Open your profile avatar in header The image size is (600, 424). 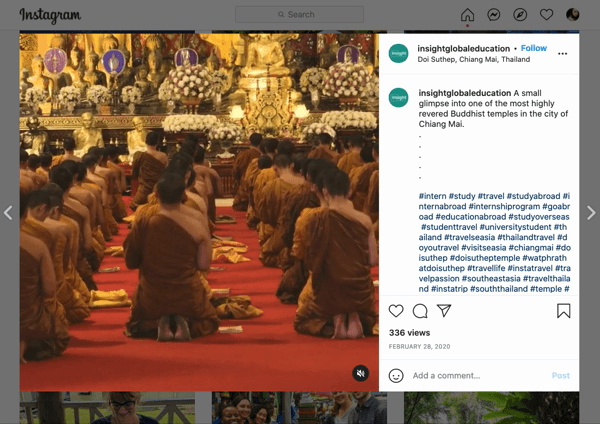[x=572, y=15]
